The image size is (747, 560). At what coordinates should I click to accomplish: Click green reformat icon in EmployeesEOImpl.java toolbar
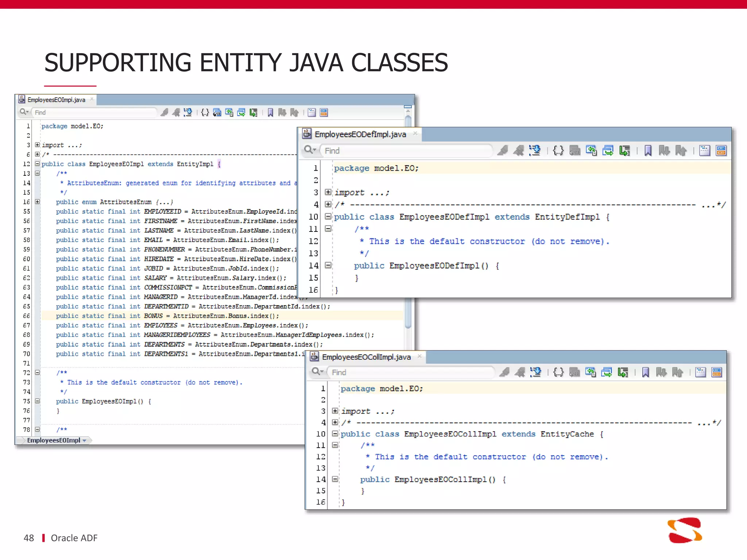pos(253,112)
